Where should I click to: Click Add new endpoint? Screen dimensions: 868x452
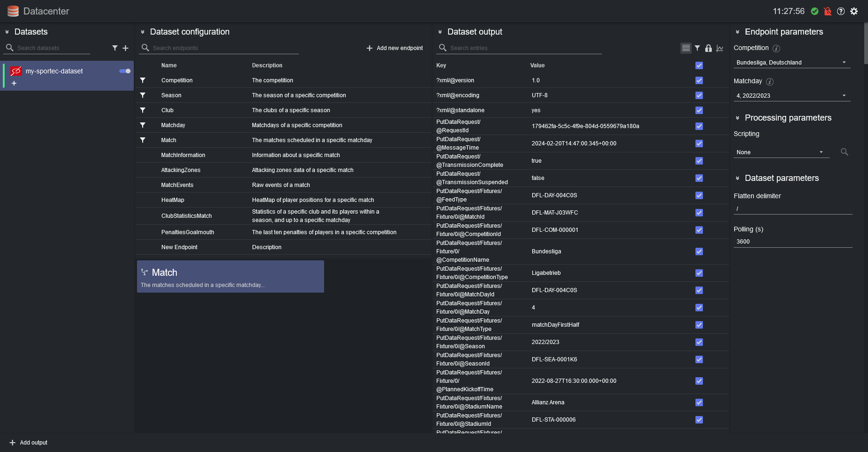click(395, 48)
